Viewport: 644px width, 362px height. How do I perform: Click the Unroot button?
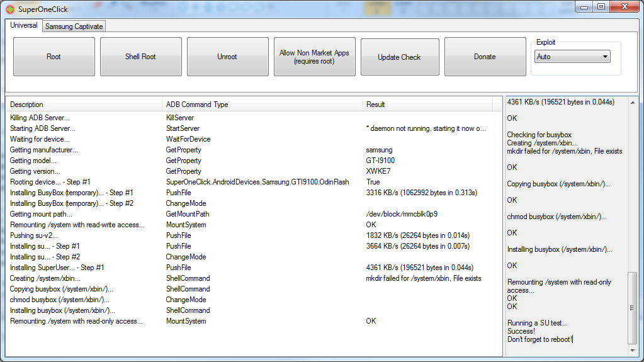tap(227, 57)
